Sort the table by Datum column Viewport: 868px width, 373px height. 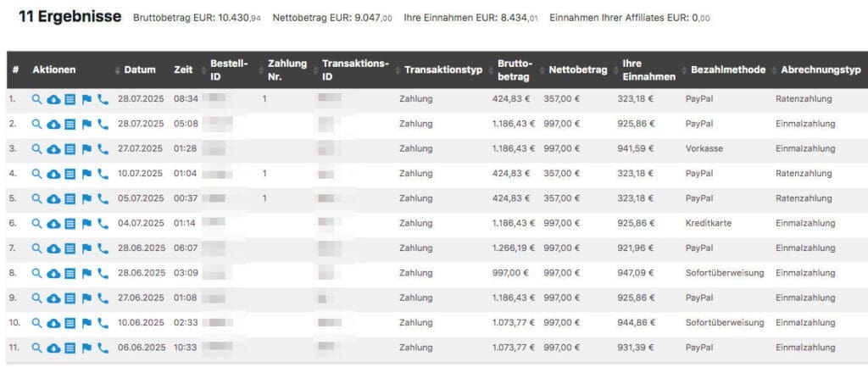coord(140,70)
